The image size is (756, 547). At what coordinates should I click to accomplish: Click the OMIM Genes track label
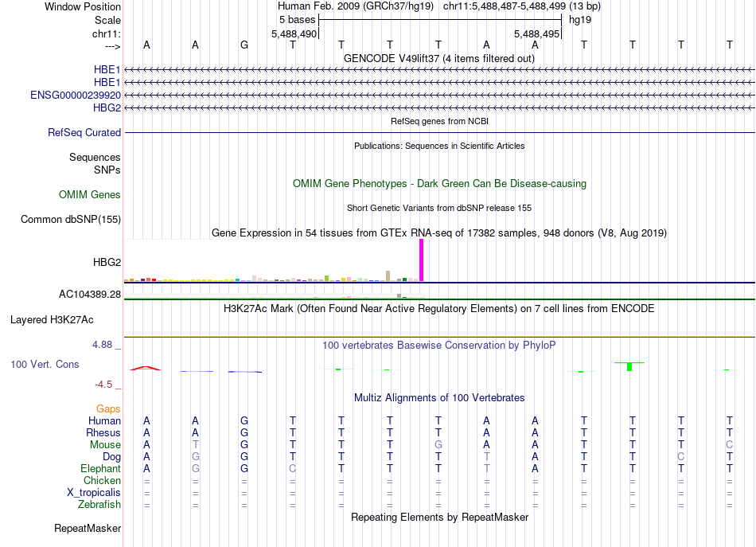[x=89, y=194]
